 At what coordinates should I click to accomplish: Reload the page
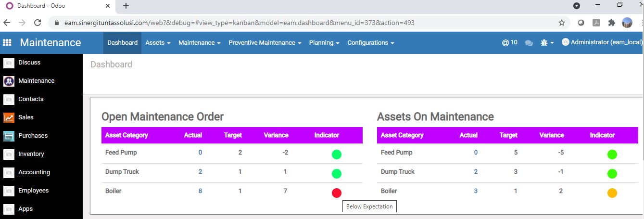[x=37, y=23]
